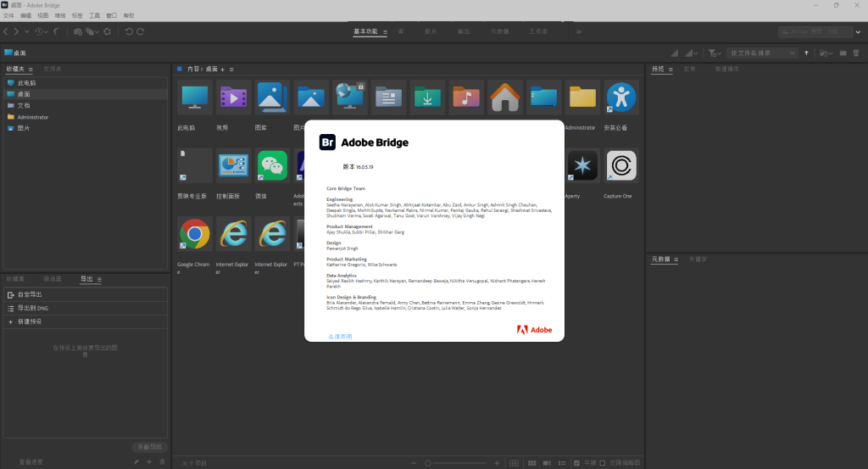Open the recent folder dropdown icon
Image resolution: width=868 pixels, height=469 pixels.
pyautogui.click(x=826, y=53)
